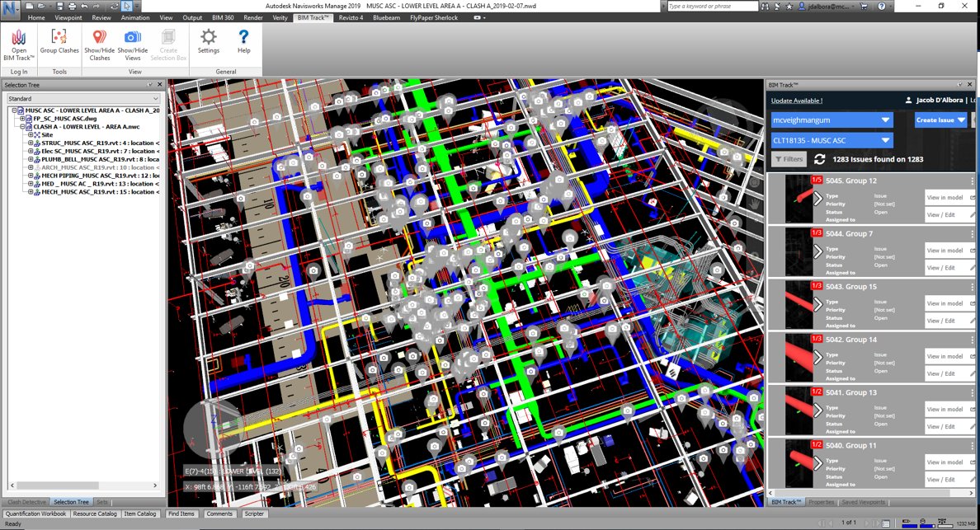Toggle Show/Hide Views camera markers
Screen dimensions: 980x530
pos(133,45)
